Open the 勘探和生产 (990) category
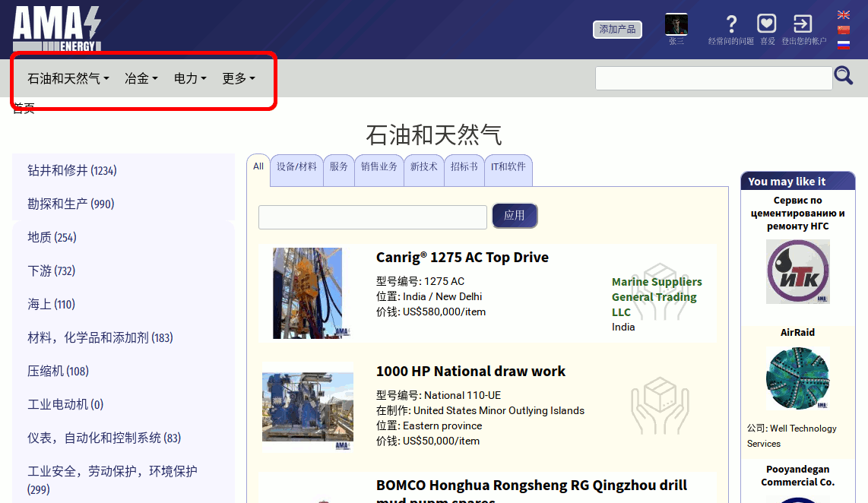 (x=71, y=204)
